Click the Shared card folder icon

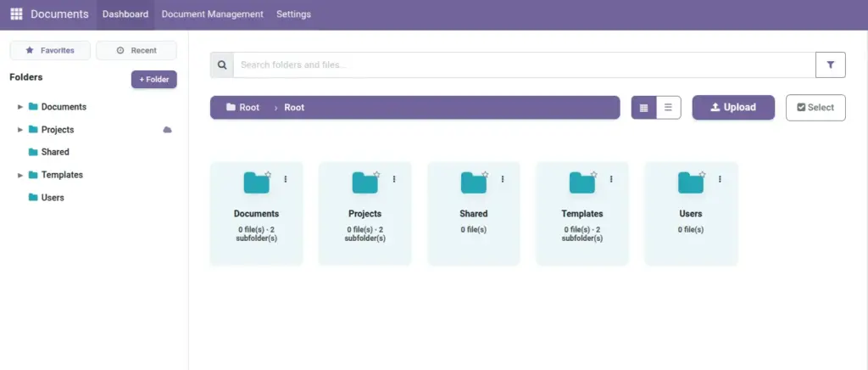(x=473, y=182)
